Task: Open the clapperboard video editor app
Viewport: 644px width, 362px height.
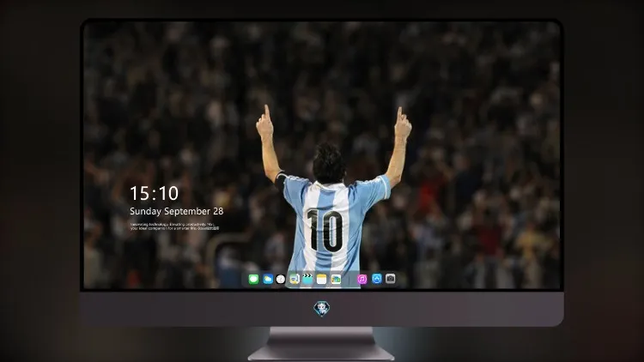Action: (307, 279)
